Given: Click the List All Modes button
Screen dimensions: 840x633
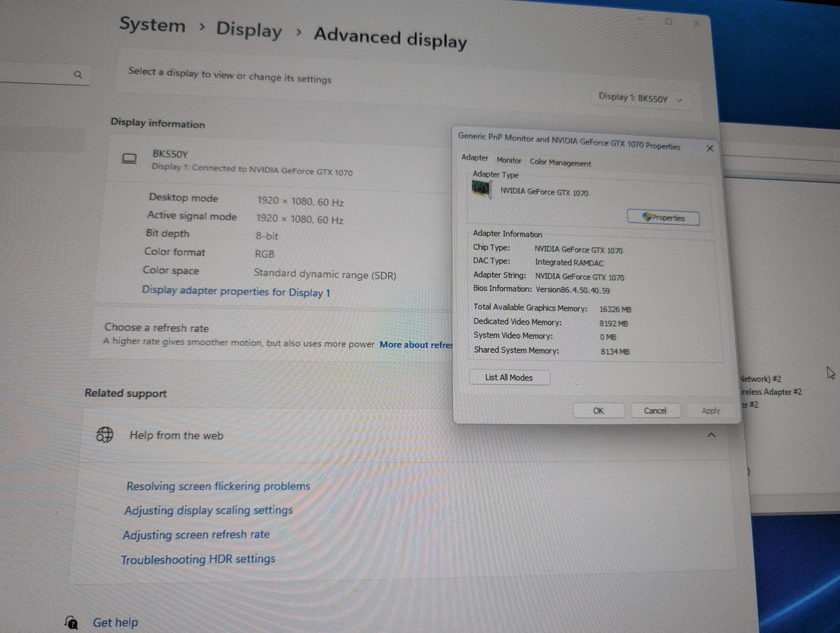Looking at the screenshot, I should pos(509,377).
